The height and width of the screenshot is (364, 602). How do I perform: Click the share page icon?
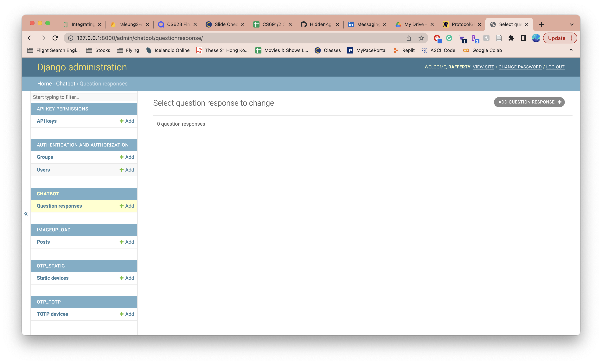(409, 38)
